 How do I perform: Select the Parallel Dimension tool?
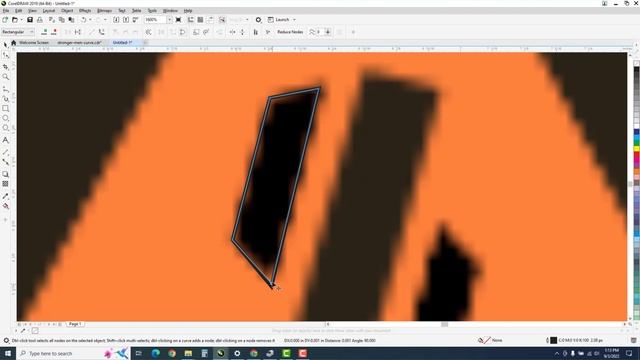[x=6, y=152]
